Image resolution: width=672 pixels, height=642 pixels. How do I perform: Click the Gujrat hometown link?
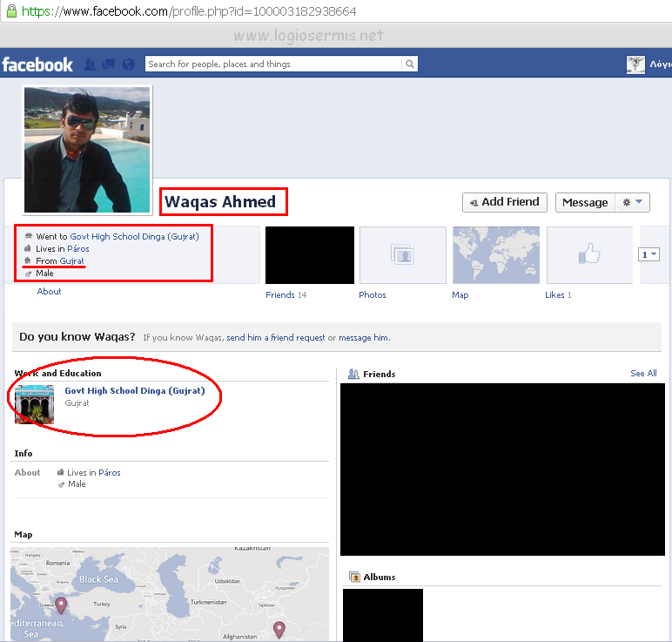pyautogui.click(x=71, y=260)
